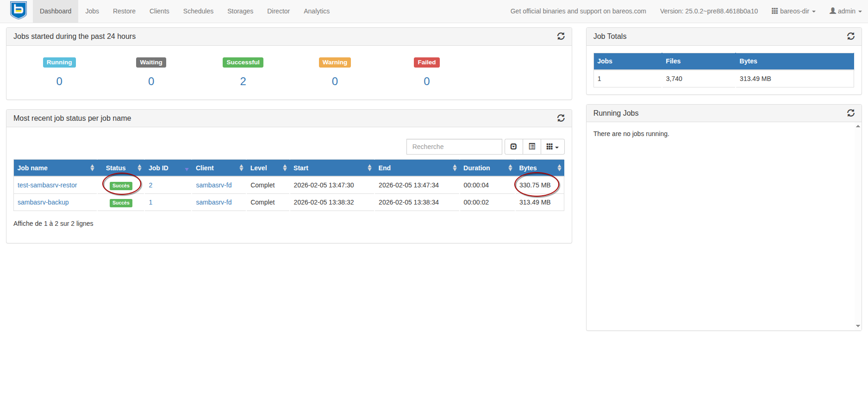Click version text 25.0.2~pre88
868x416 pixels.
click(x=709, y=11)
